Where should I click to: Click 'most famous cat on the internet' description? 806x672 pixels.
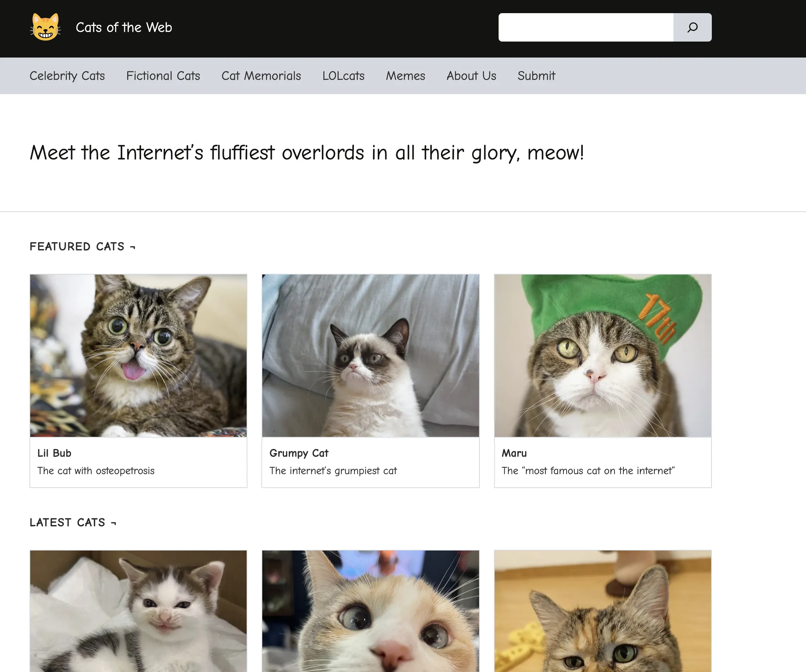pos(588,471)
